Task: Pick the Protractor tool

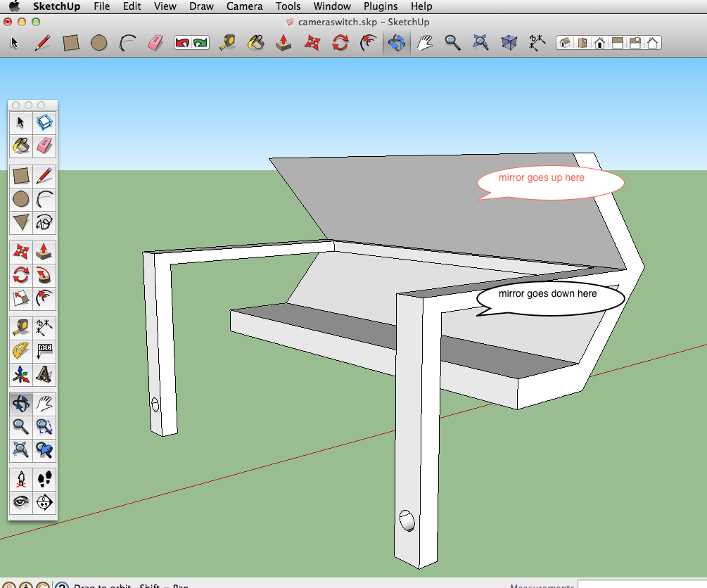Action: tap(20, 351)
